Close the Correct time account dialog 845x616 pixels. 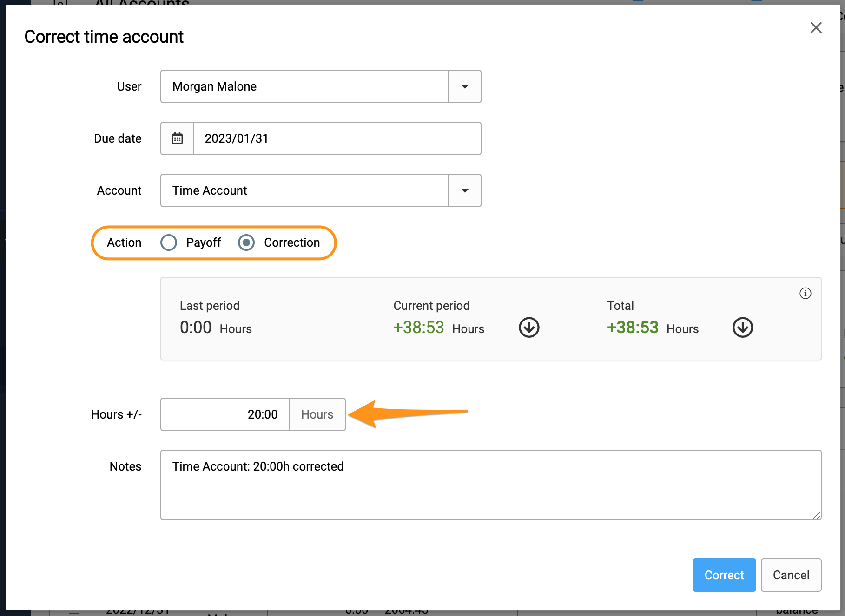(816, 28)
